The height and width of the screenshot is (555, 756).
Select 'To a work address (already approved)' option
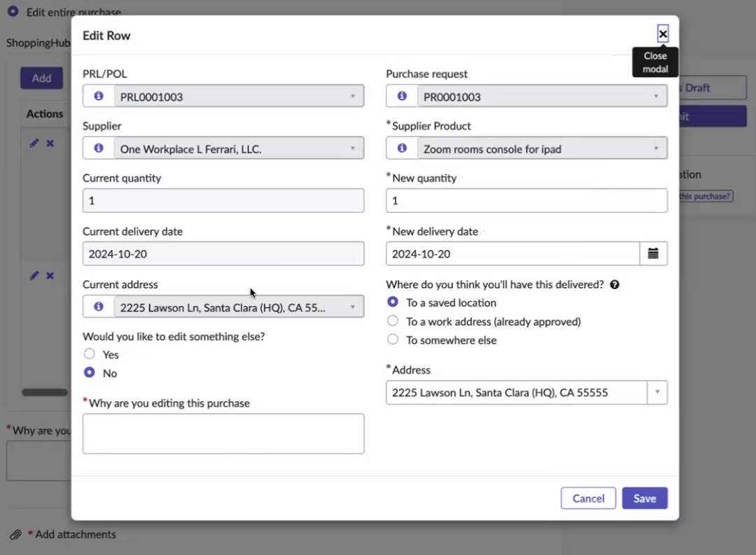(x=393, y=321)
